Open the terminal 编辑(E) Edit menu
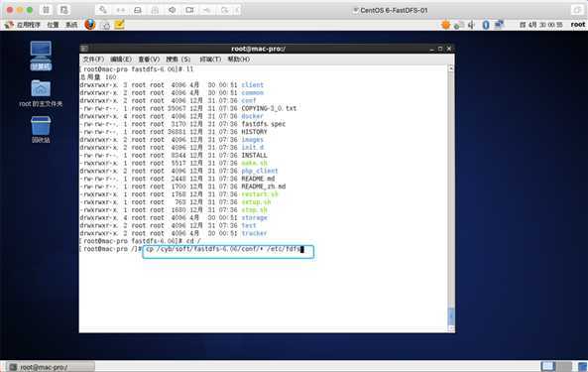Image resolution: width=588 pixels, height=372 pixels. 121,60
